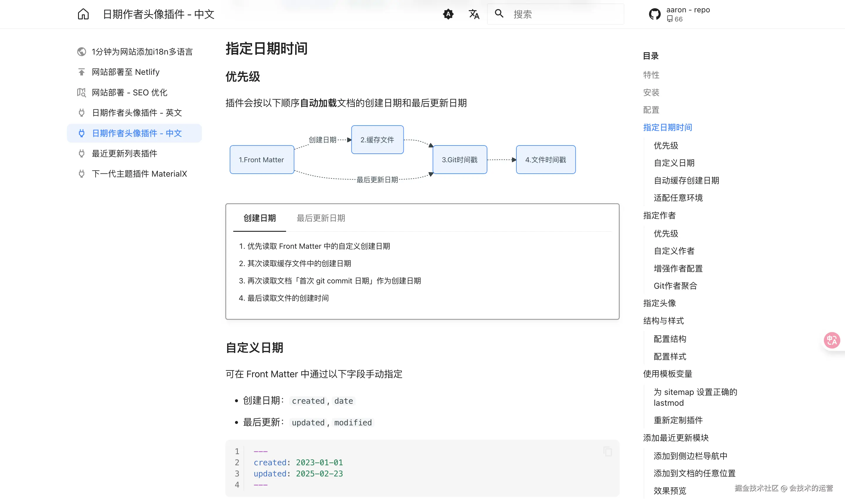Jump to 使用模板变量 TOC entry
The height and width of the screenshot is (504, 845).
(667, 373)
